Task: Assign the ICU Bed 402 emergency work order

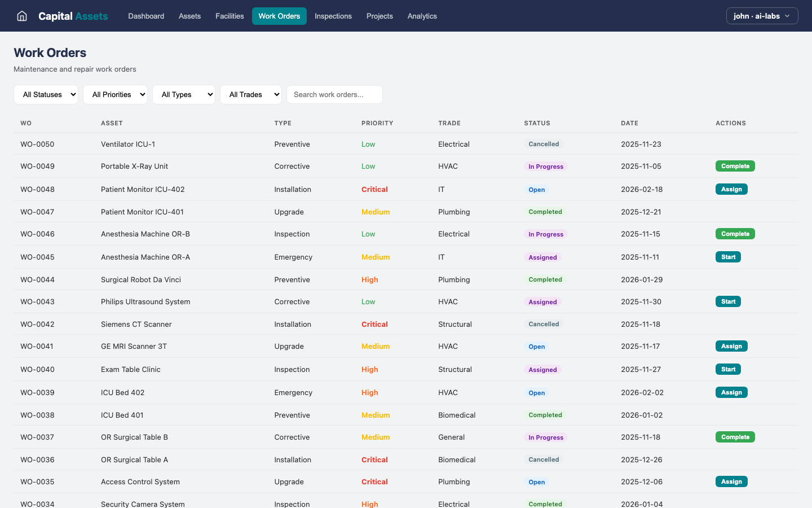Action: (731, 392)
